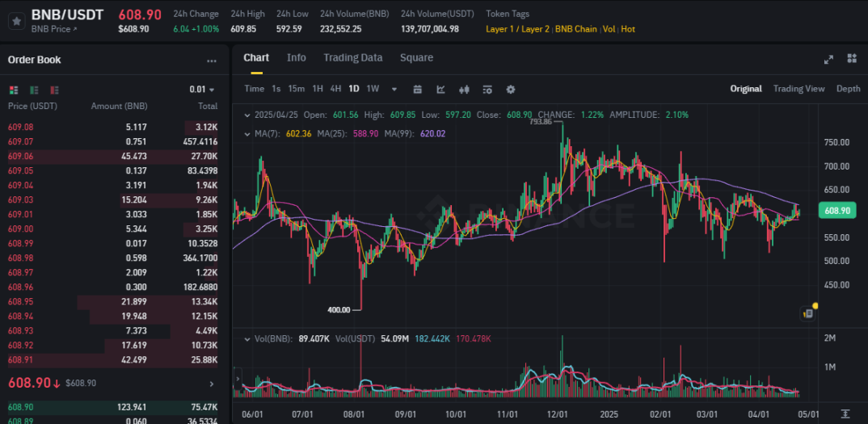Switch to the Trading Data tab

(x=352, y=58)
